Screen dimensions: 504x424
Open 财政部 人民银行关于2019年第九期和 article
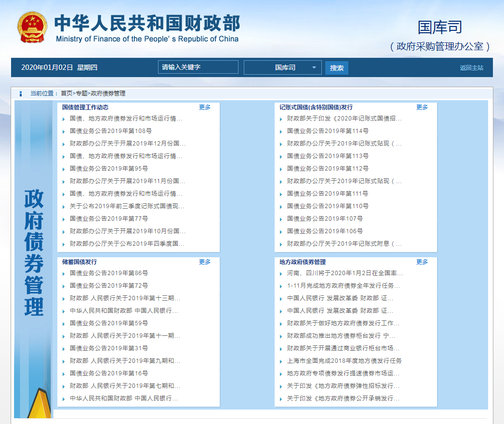point(125,361)
